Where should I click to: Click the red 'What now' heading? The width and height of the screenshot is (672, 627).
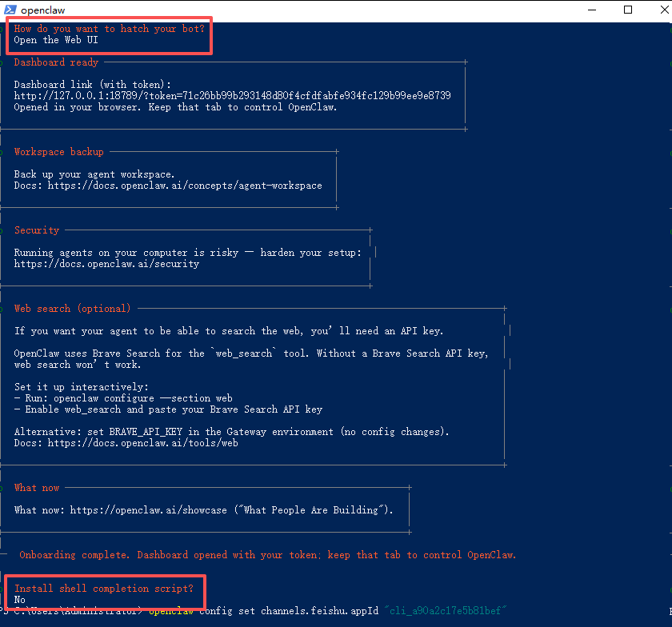click(x=37, y=488)
